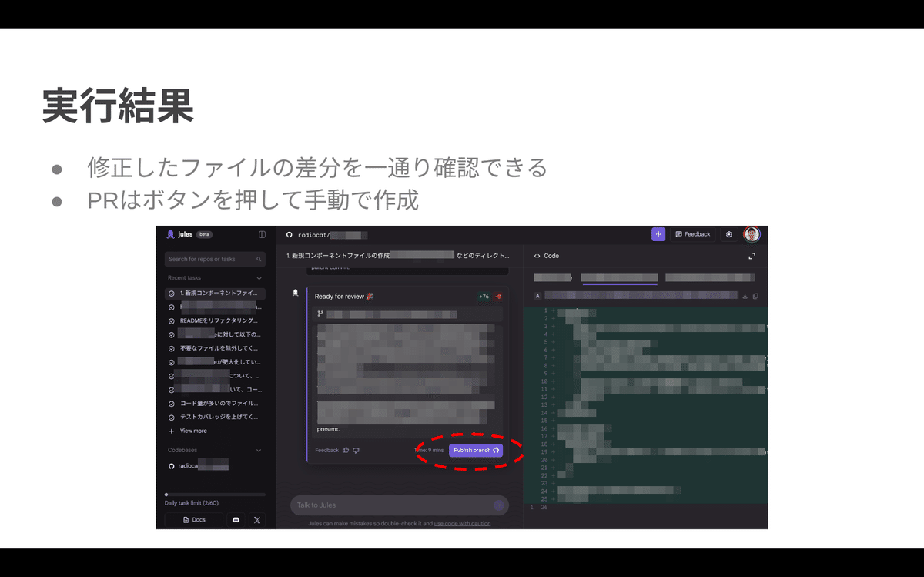Toggle the sidebar collapse icon beside Jules logo
Viewport: 924px width, 577px height.
tap(260, 234)
